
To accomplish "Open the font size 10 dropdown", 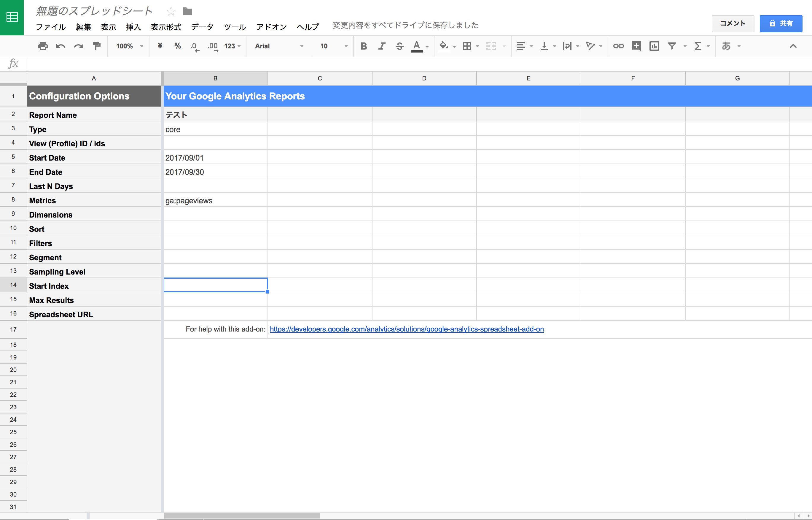I will pos(333,46).
